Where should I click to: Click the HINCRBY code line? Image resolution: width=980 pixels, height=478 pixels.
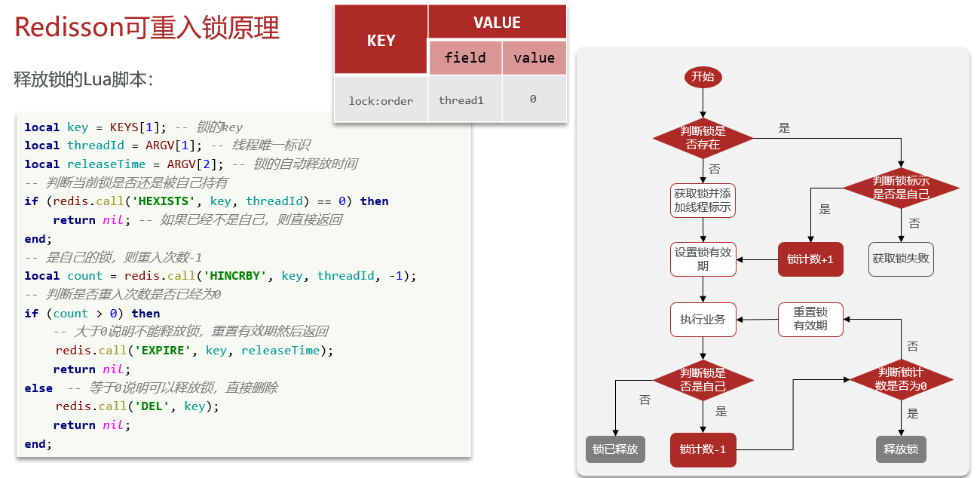pos(220,276)
